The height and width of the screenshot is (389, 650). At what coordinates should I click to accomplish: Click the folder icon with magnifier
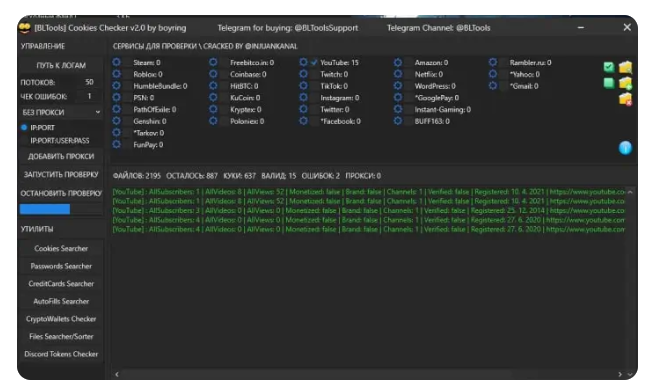click(626, 67)
